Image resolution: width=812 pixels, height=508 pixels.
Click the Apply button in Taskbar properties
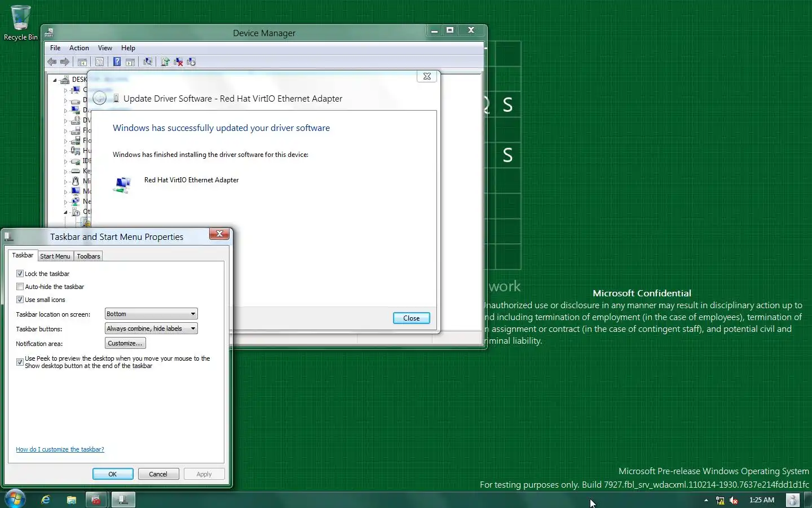204,474
